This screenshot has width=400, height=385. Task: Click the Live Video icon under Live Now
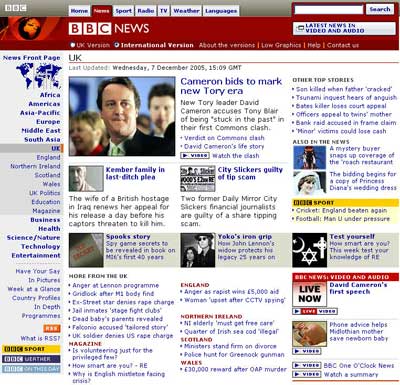pyautogui.click(x=315, y=311)
